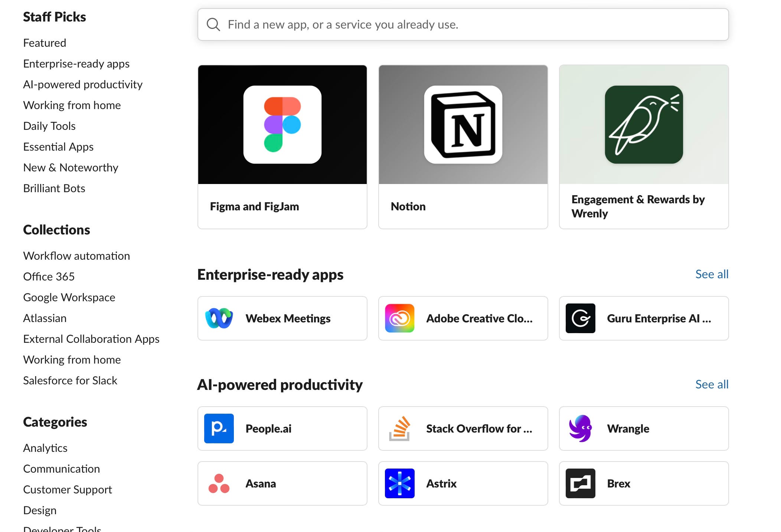Open Adobe Creative Clo... app name
Image resolution: width=781 pixels, height=532 pixels.
(480, 318)
